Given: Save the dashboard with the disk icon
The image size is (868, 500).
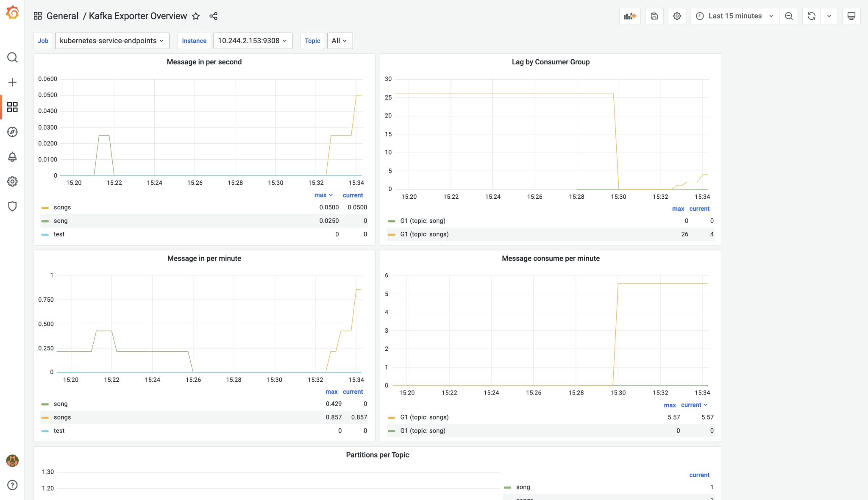Looking at the screenshot, I should click(654, 16).
